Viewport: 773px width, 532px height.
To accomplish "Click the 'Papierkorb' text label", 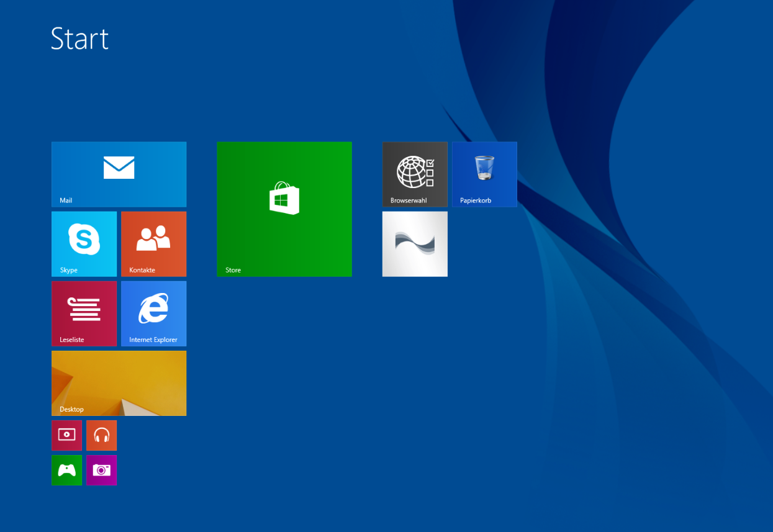I will pos(476,201).
